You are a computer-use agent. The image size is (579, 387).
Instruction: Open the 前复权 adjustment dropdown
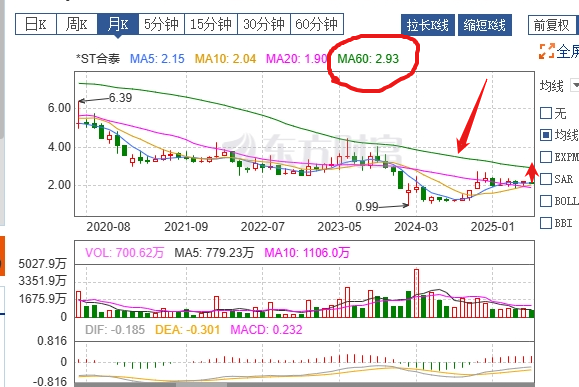pyautogui.click(x=553, y=25)
